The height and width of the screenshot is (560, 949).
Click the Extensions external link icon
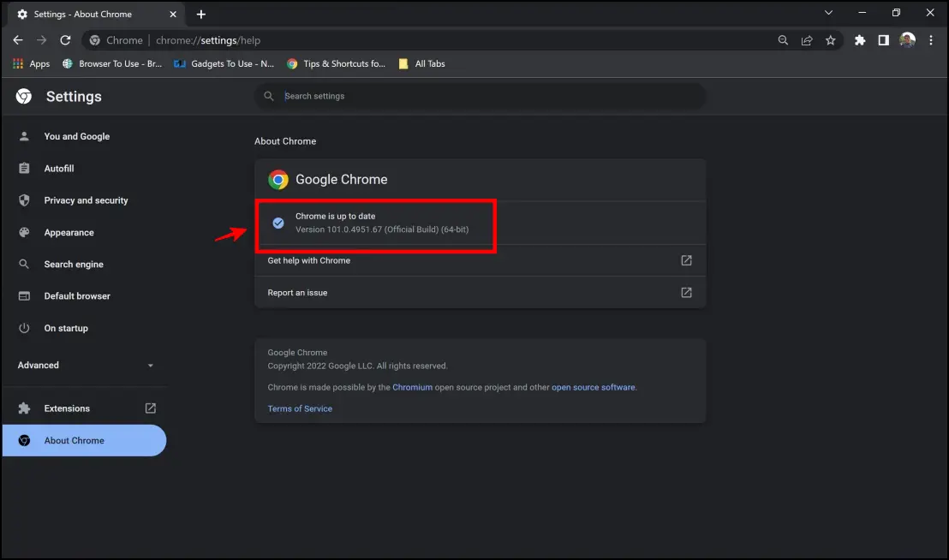pos(150,408)
